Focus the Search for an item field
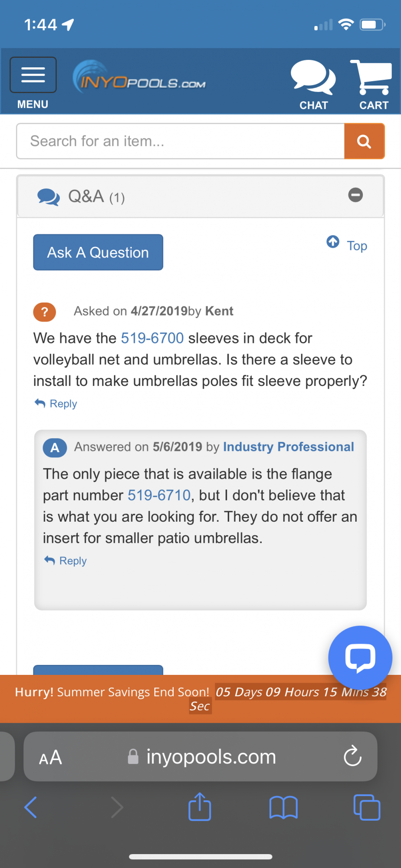 (x=181, y=141)
